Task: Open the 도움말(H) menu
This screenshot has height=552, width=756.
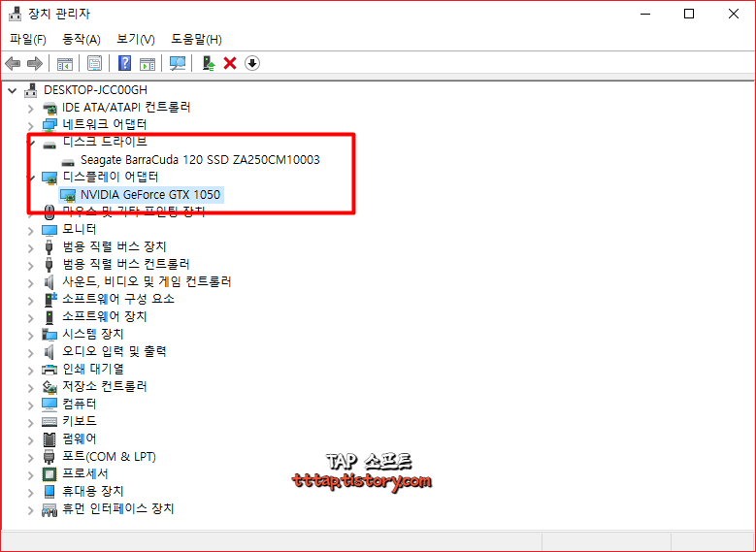Action: coord(196,39)
